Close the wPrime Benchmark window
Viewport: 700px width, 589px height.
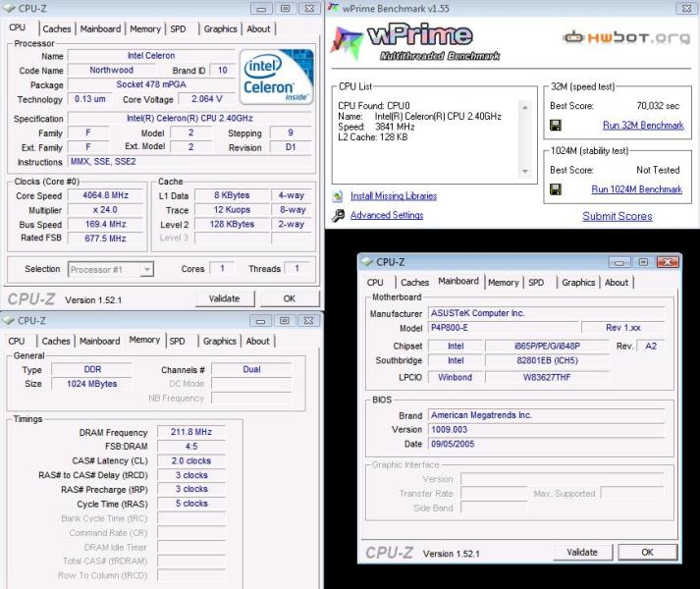[686, 8]
